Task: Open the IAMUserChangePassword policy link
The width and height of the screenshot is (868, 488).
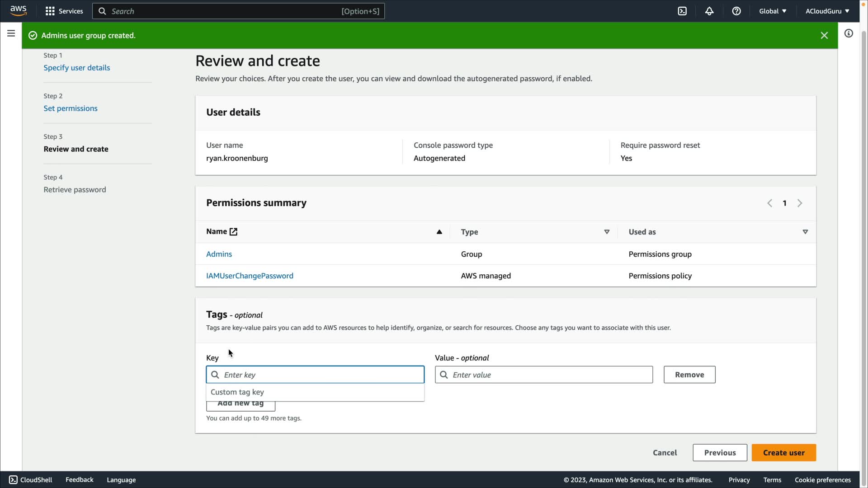Action: (x=250, y=276)
